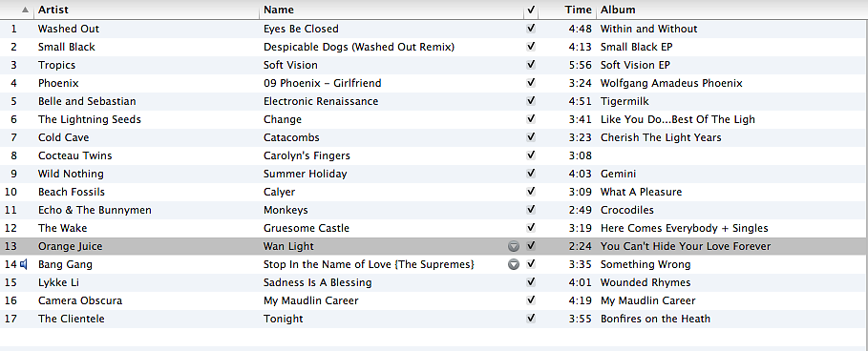Click the album Cherish The Light Years
The height and width of the screenshot is (351, 868).
tap(661, 137)
